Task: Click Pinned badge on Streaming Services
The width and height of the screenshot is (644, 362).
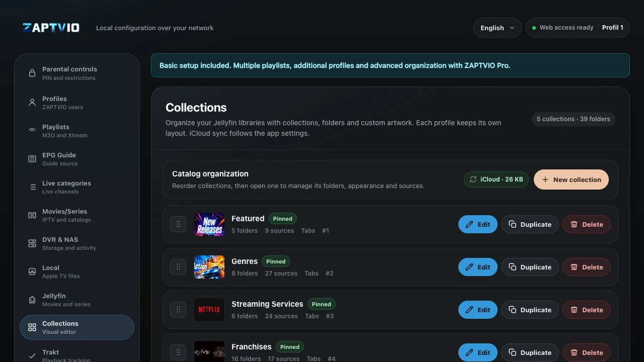Action: coord(321,304)
